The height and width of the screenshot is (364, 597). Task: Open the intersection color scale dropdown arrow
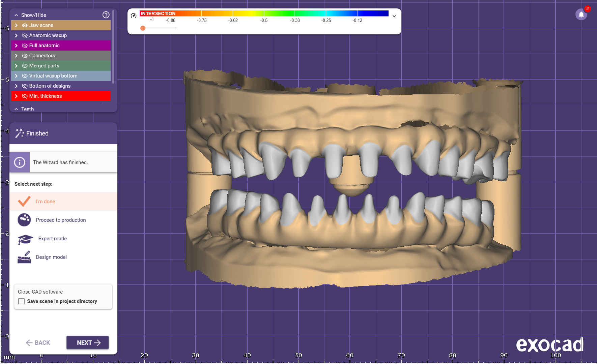point(394,16)
